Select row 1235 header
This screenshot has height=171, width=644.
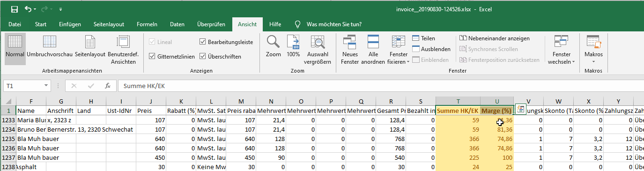pyautogui.click(x=8, y=139)
